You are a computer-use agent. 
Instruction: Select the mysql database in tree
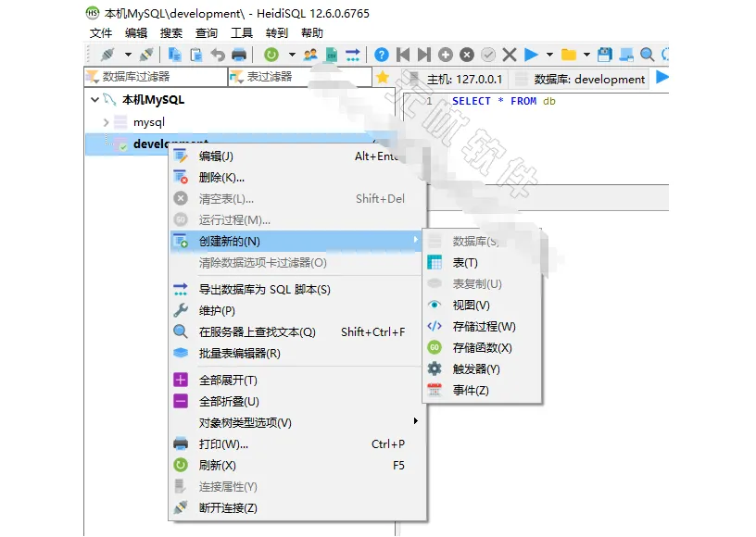(x=149, y=122)
